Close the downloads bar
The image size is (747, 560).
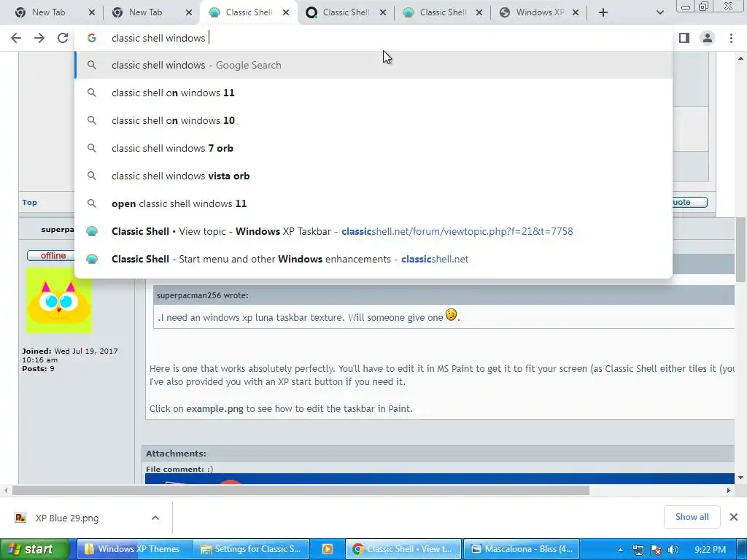tap(734, 517)
